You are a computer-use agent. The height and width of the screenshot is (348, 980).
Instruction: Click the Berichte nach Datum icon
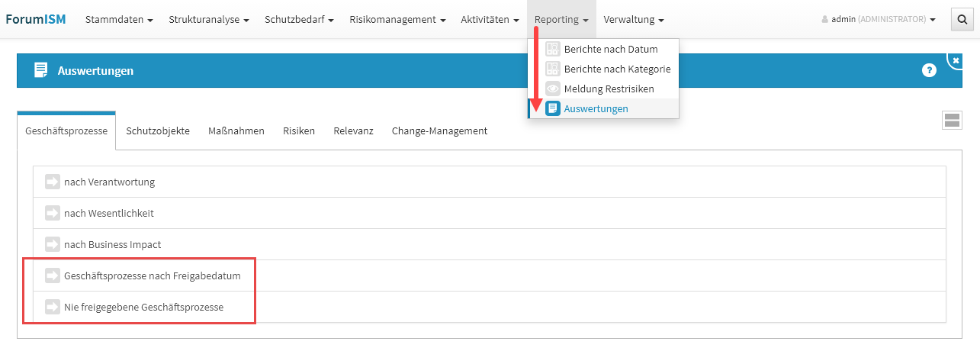[553, 49]
